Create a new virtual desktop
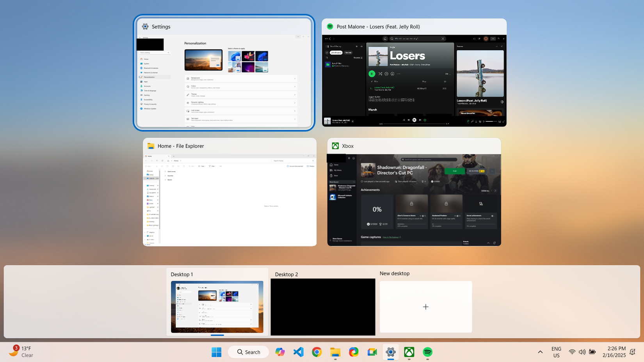The height and width of the screenshot is (362, 644). [425, 307]
